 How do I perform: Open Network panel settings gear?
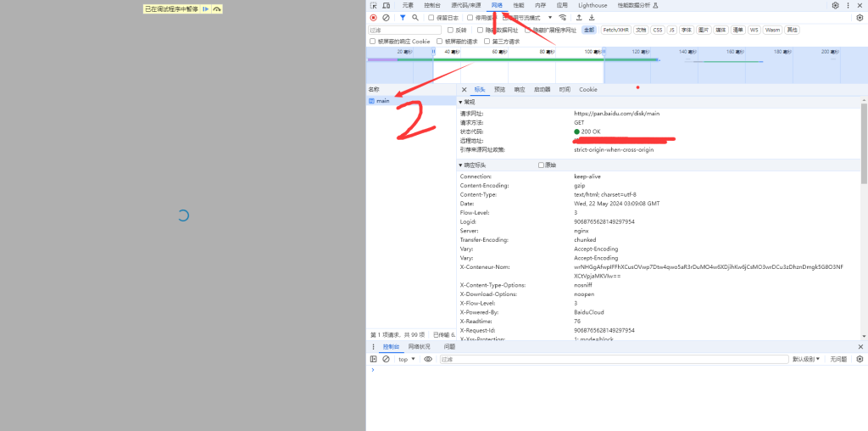(860, 18)
